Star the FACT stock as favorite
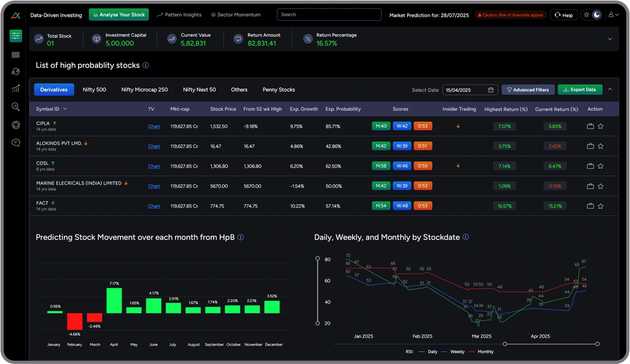Viewport: 630px width, 364px height. pyautogui.click(x=601, y=206)
